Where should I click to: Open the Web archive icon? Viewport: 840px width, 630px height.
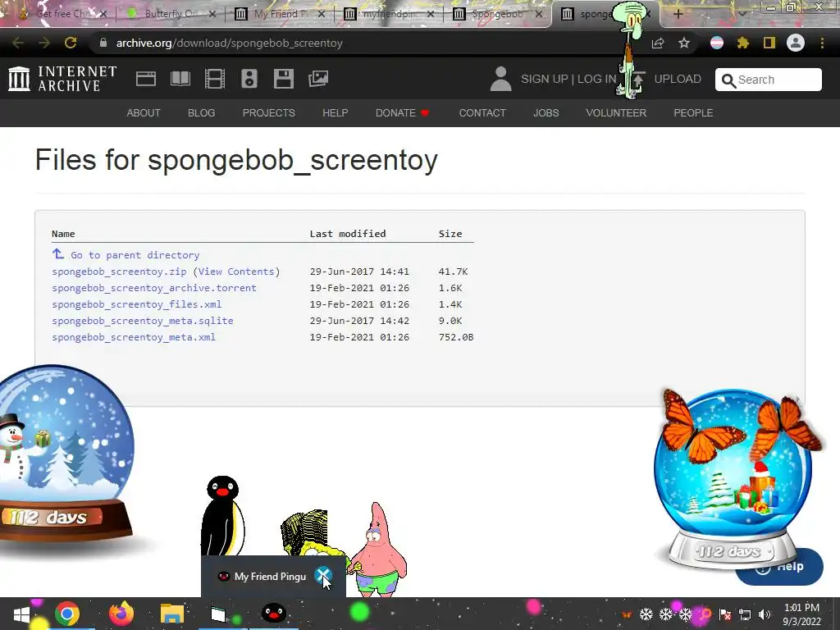pos(146,79)
